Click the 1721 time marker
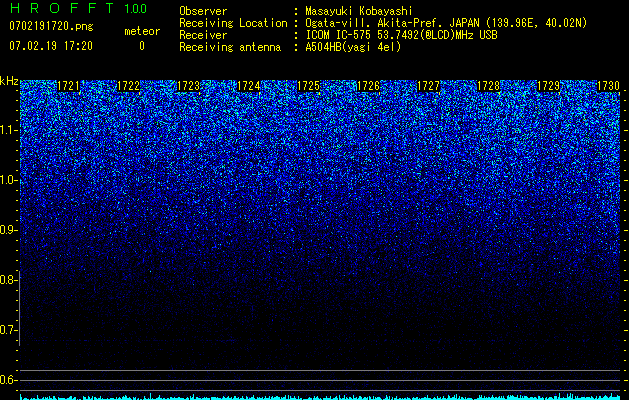The height and width of the screenshot is (400, 629). 69,86
